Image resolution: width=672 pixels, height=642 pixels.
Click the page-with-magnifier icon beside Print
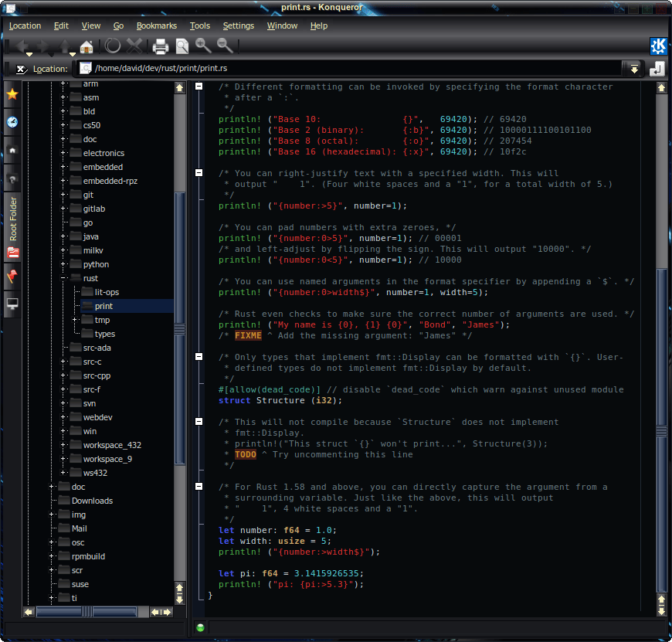coord(182,46)
